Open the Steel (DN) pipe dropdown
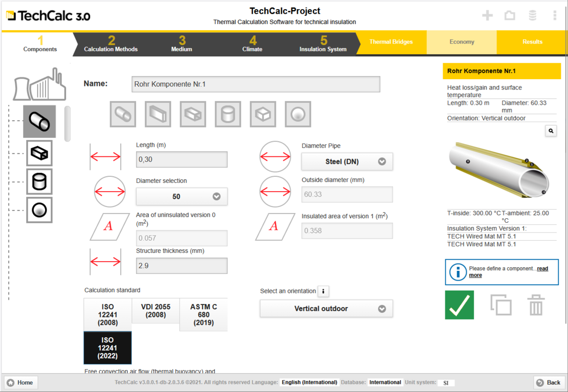The image size is (568, 392). 347,162
